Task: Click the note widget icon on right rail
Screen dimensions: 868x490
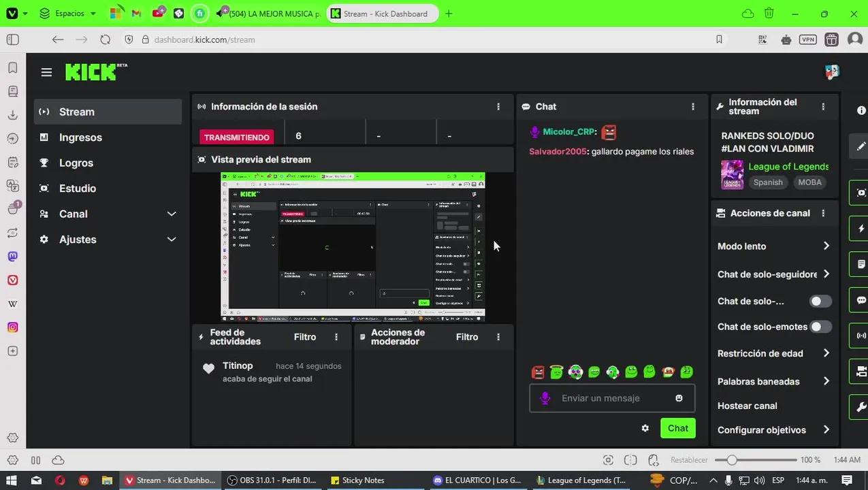Action: tap(861, 264)
